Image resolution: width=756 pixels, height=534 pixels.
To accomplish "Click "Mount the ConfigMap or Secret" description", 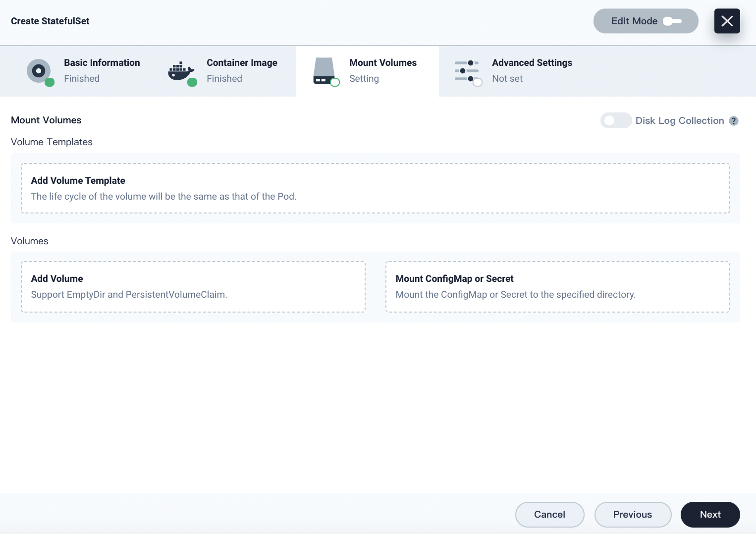I will click(516, 295).
